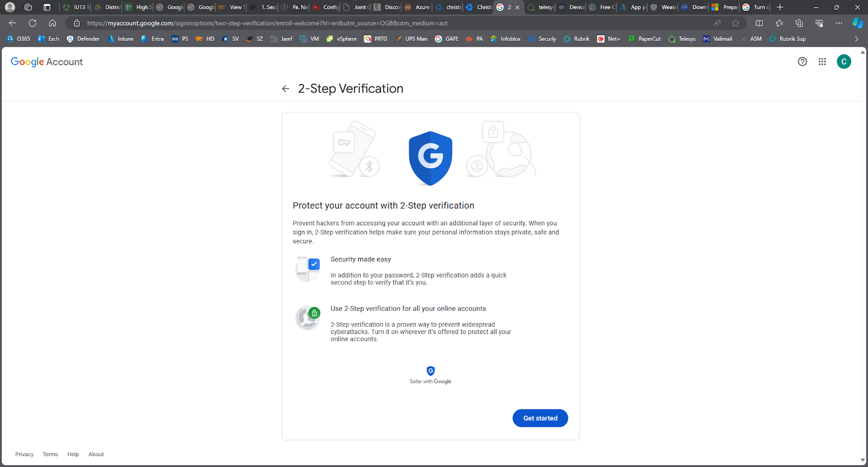This screenshot has height=467, width=868.
Task: Open the Read aloud icon in address bar
Action: pyautogui.click(x=718, y=23)
